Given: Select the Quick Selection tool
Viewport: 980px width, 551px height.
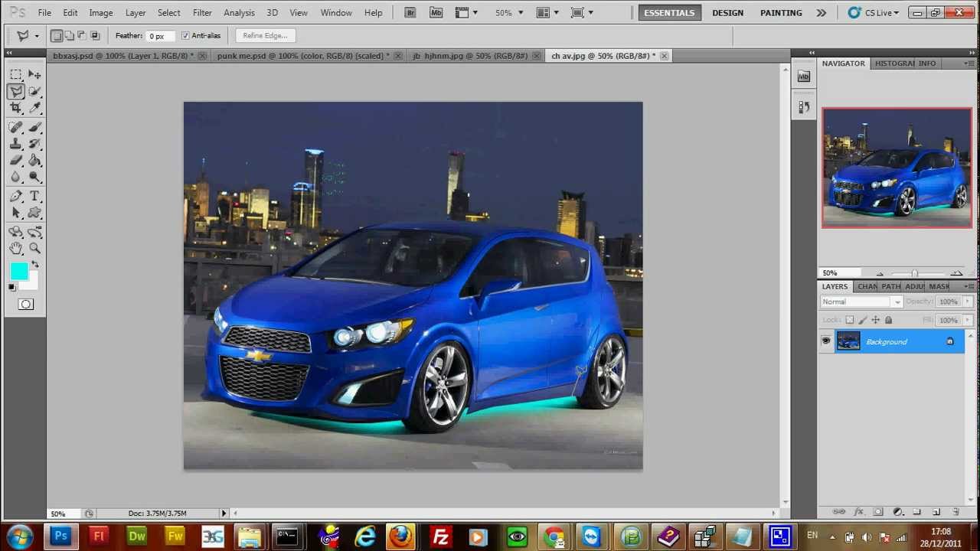Looking at the screenshot, I should click(x=34, y=91).
